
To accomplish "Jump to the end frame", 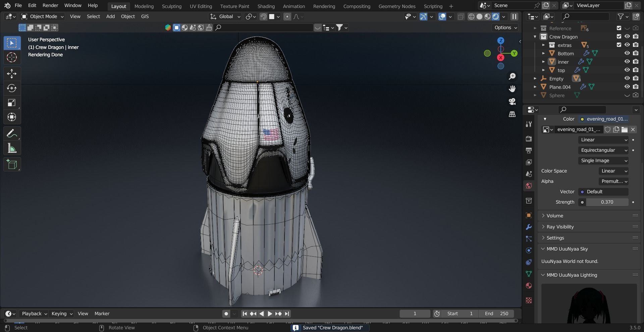I will pos(287,314).
